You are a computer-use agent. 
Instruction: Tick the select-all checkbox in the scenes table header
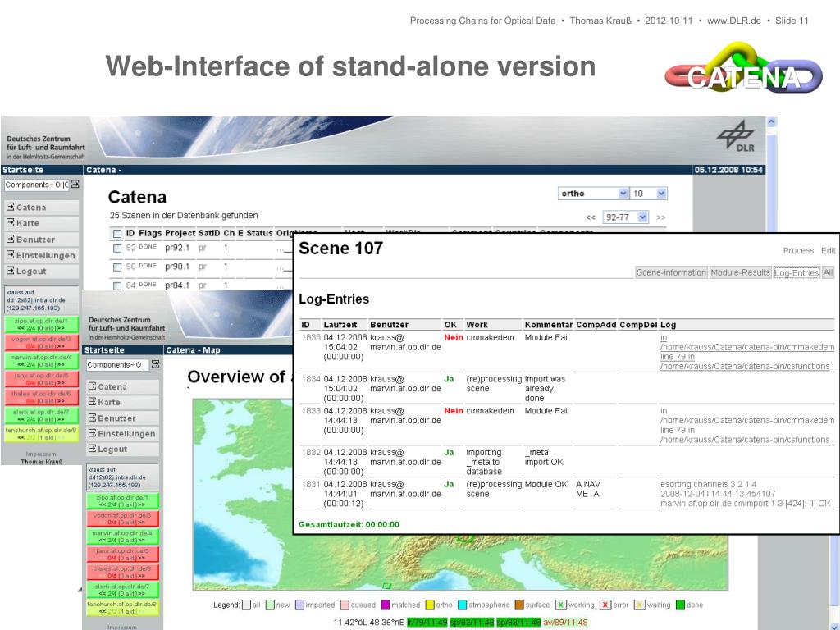pos(117,234)
